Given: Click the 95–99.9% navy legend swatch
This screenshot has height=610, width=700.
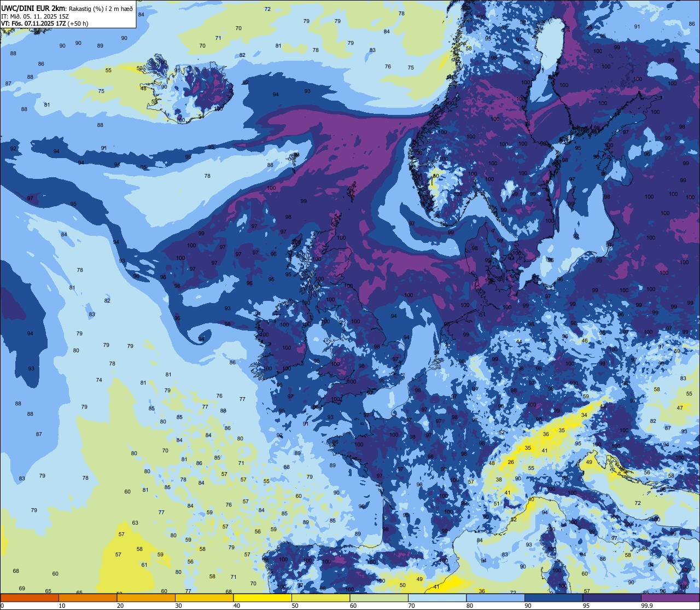Looking at the screenshot, I should (x=612, y=597).
